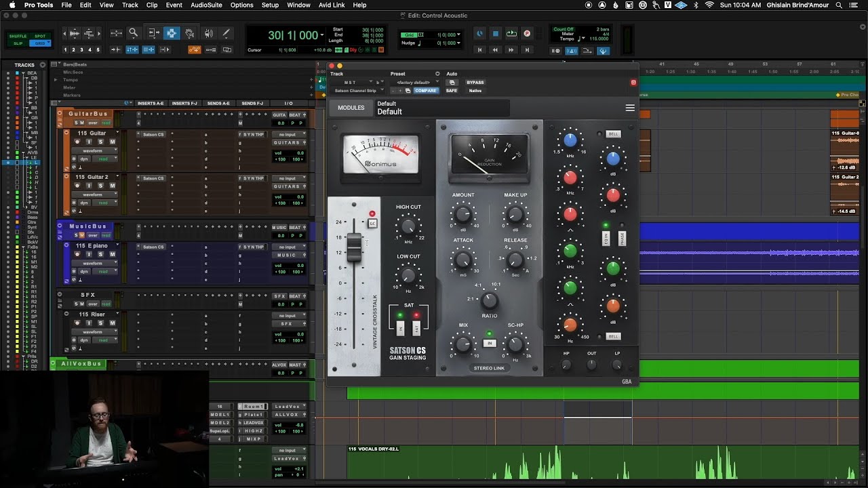868x488 pixels.
Task: Click the Go to End button
Action: 526,49
